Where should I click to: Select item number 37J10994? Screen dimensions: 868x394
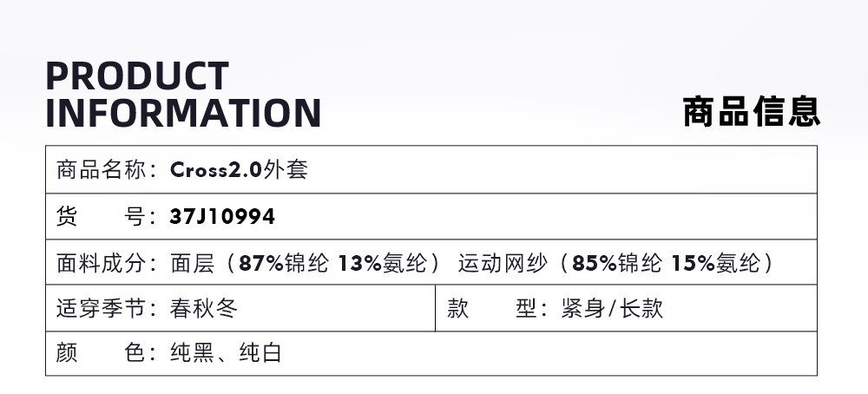(223, 216)
